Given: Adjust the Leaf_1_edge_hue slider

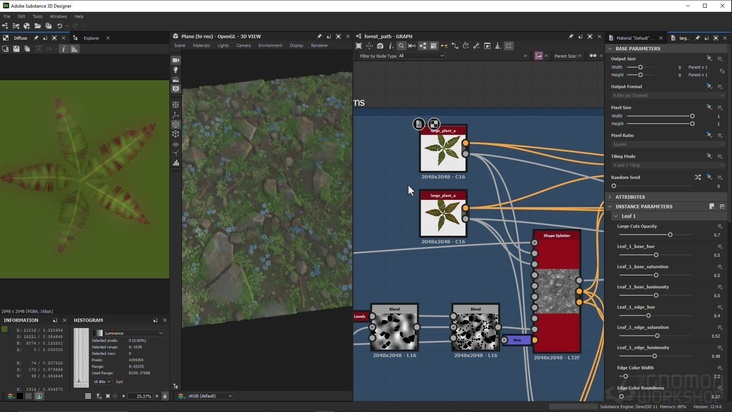Looking at the screenshot, I should pyautogui.click(x=648, y=316).
